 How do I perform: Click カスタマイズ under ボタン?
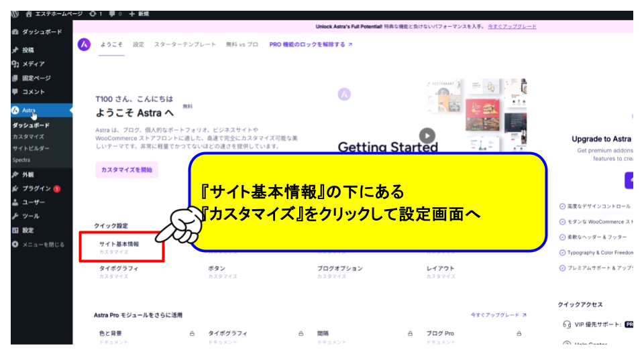pos(223,277)
